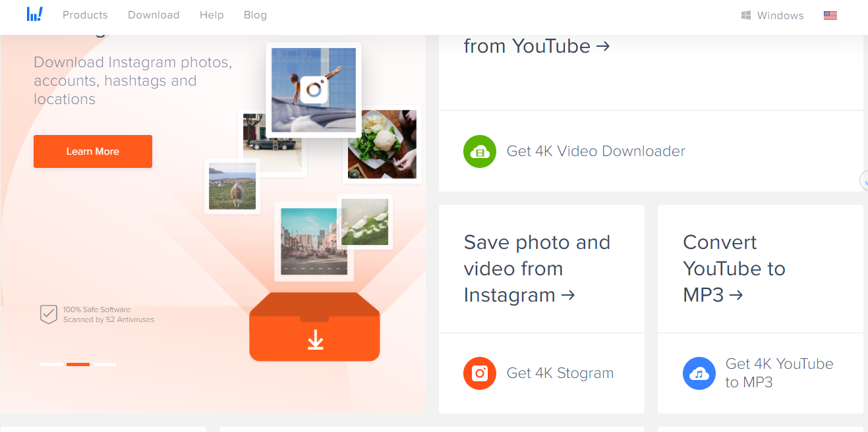Screen dimensions: 868x432
Task: Open the Download menu item
Action: coord(154,14)
